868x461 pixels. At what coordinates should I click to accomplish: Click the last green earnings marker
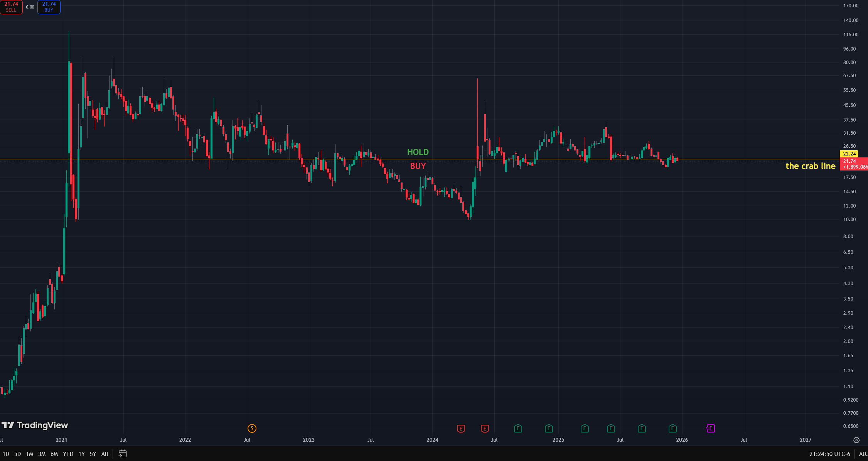click(x=672, y=428)
